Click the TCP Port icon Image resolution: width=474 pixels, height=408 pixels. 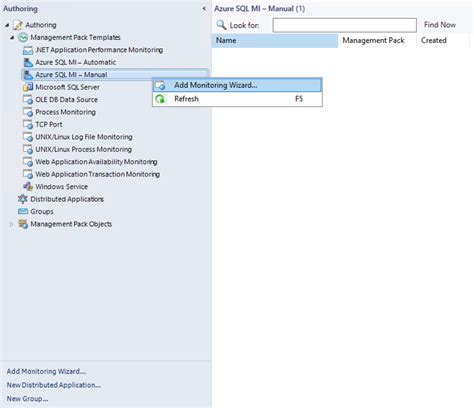coord(28,124)
